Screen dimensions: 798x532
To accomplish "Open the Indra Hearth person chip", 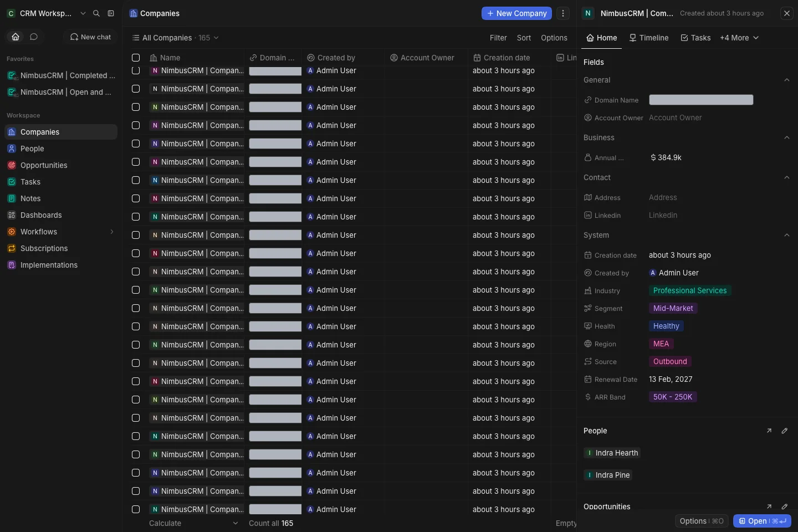I will click(612, 453).
